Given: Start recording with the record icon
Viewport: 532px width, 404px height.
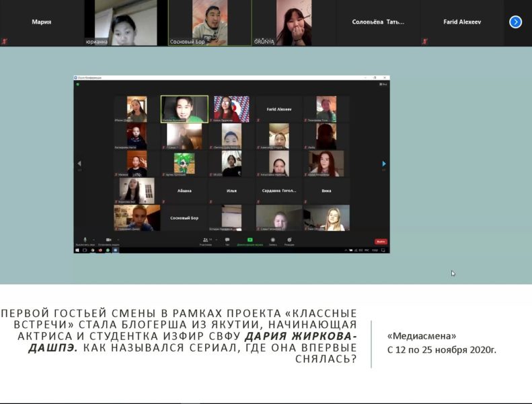Looking at the screenshot, I should point(273,240).
